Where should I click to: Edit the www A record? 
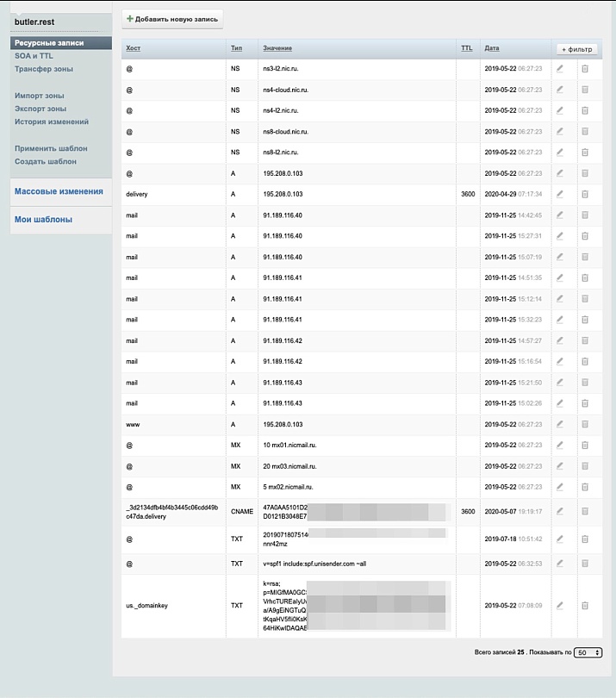[x=560, y=424]
